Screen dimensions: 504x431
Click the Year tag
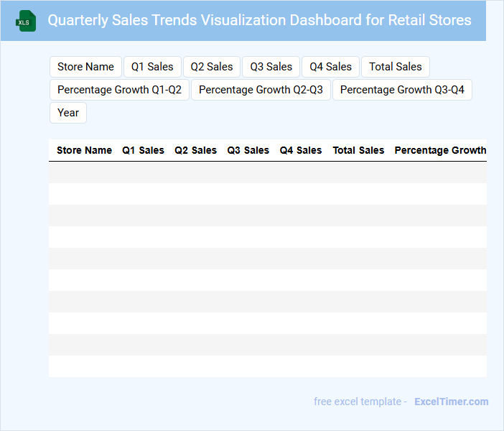click(x=68, y=113)
